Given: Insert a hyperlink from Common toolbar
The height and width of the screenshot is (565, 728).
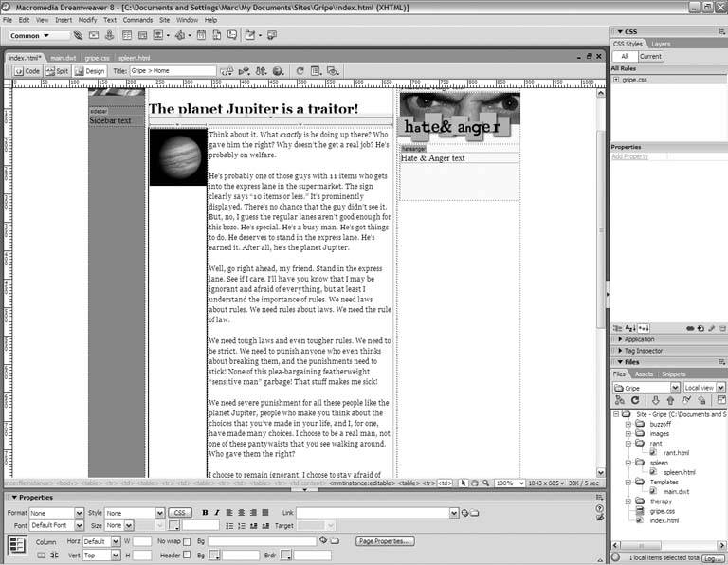Looking at the screenshot, I should click(x=79, y=36).
